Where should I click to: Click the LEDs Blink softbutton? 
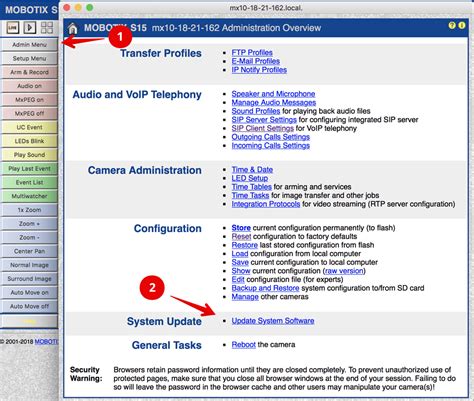[29, 141]
